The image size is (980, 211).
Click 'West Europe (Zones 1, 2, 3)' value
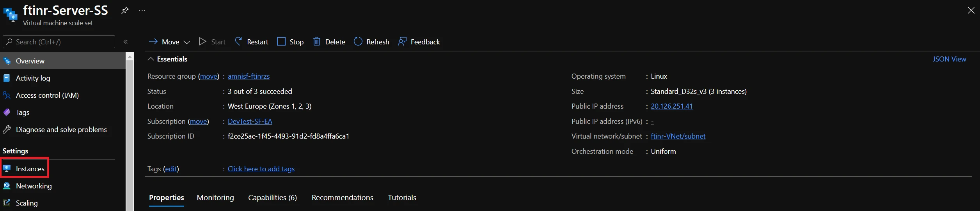[270, 106]
